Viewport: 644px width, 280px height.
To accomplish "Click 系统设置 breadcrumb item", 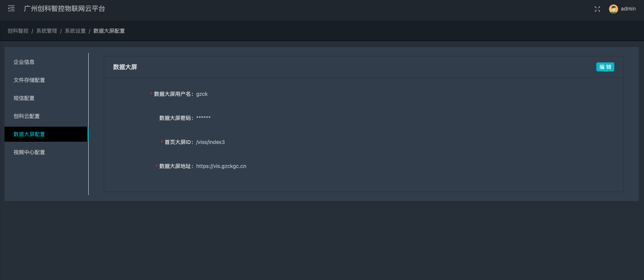I will click(75, 31).
